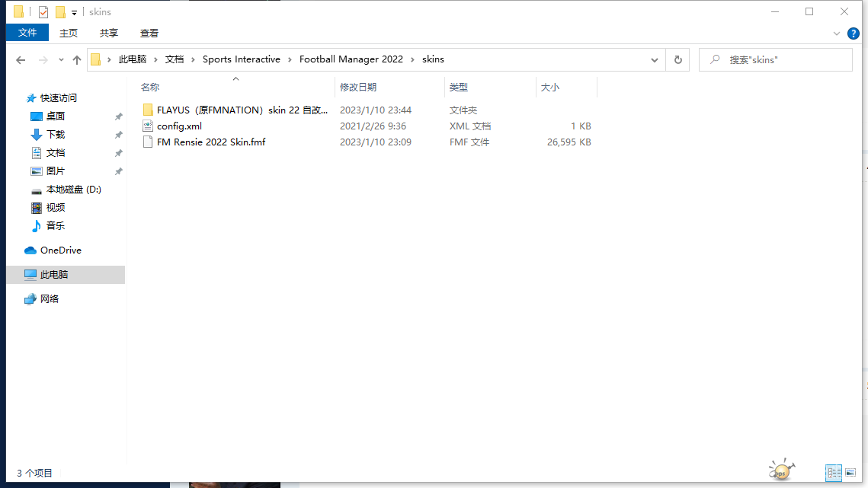The height and width of the screenshot is (488, 868).
Task: Click the 2023/1/10 23:44 date cell
Action: click(x=376, y=110)
